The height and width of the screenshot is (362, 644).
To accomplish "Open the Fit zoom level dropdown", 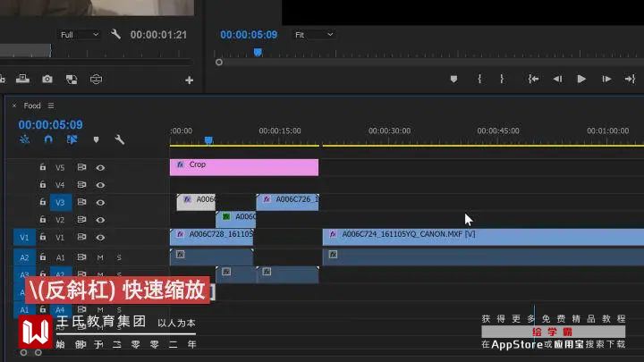I will [x=314, y=35].
